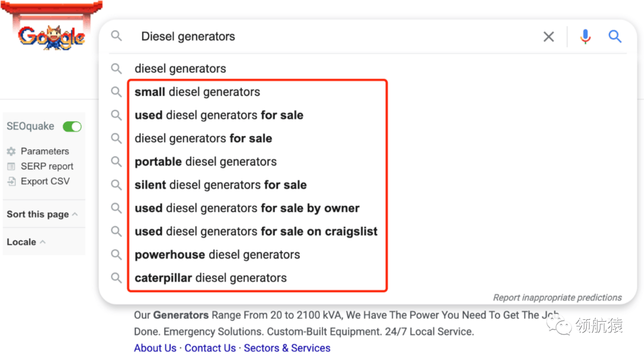Open the SERP report
This screenshot has height=354, width=644.
pos(47,167)
